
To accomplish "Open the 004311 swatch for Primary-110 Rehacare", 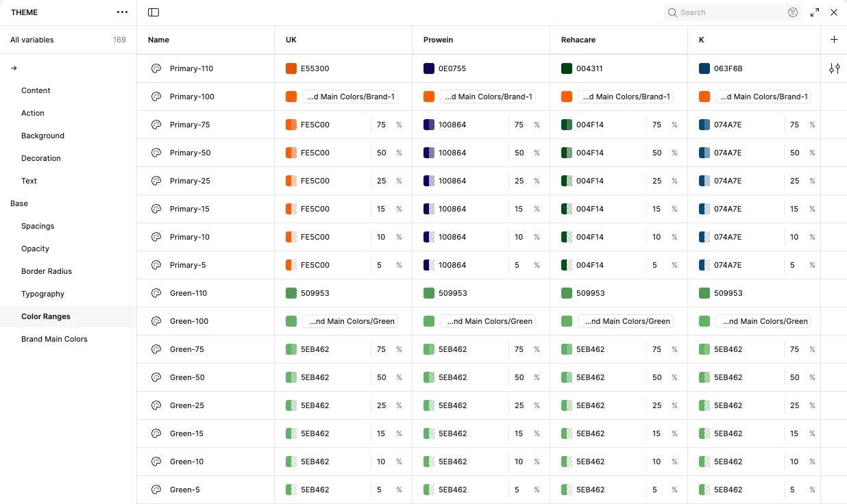I will pos(567,68).
